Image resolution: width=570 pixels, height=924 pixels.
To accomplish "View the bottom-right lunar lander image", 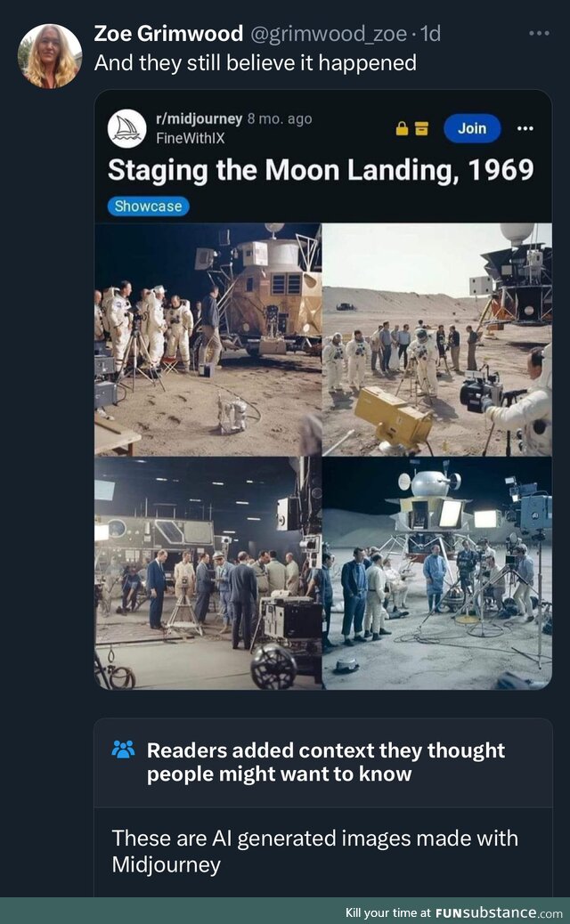I will click(x=436, y=572).
